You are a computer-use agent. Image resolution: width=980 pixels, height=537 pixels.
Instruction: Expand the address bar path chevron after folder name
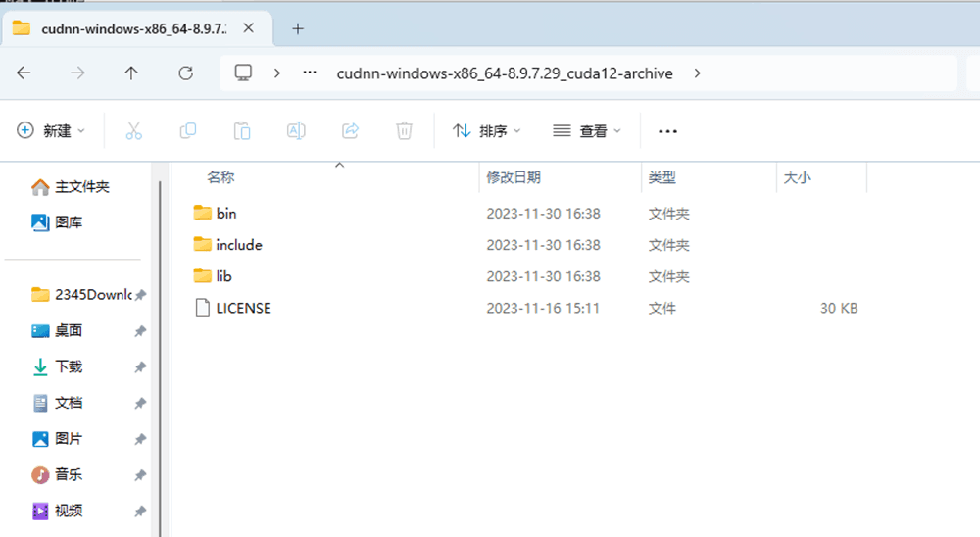[697, 73]
